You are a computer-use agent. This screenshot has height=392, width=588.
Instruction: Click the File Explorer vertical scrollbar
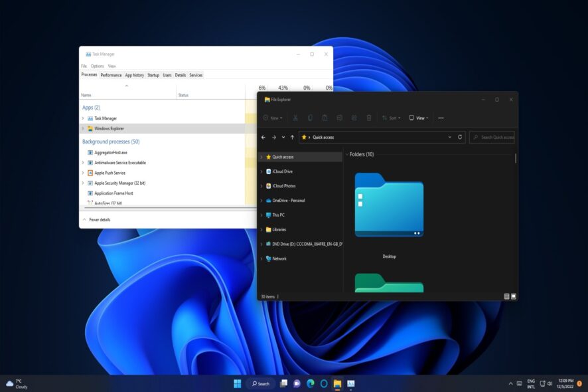(x=515, y=158)
